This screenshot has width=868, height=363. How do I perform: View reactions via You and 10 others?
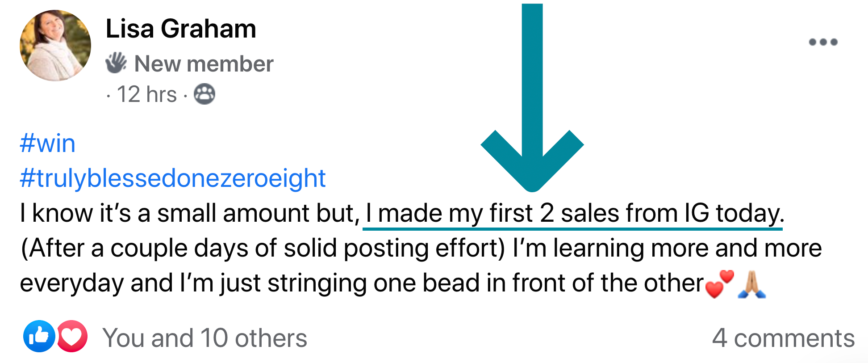coord(204,338)
